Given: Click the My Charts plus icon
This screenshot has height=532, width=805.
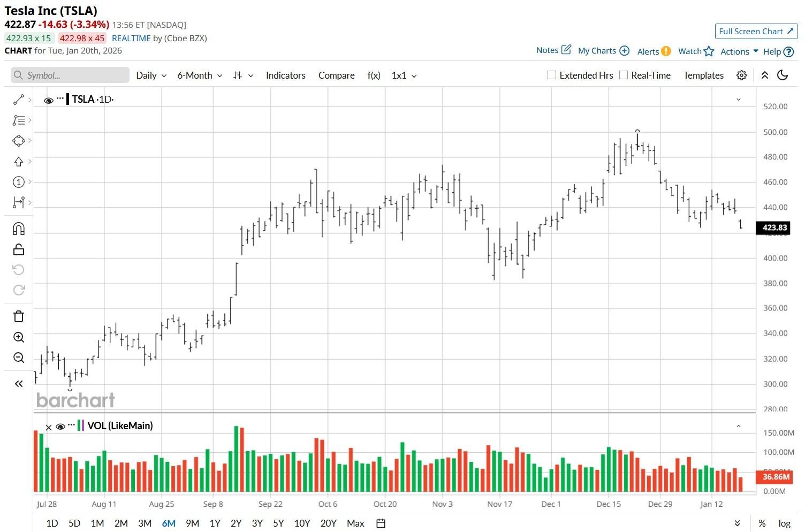Looking at the screenshot, I should [624, 51].
